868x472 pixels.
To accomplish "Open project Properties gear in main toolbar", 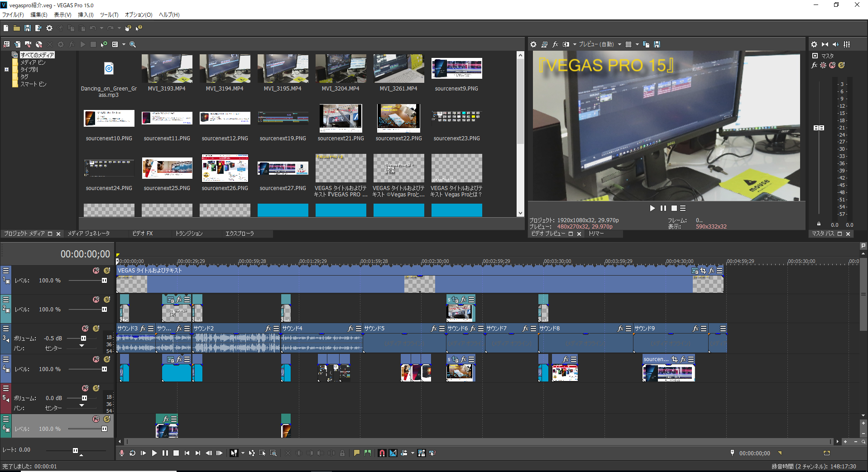I will [49, 28].
